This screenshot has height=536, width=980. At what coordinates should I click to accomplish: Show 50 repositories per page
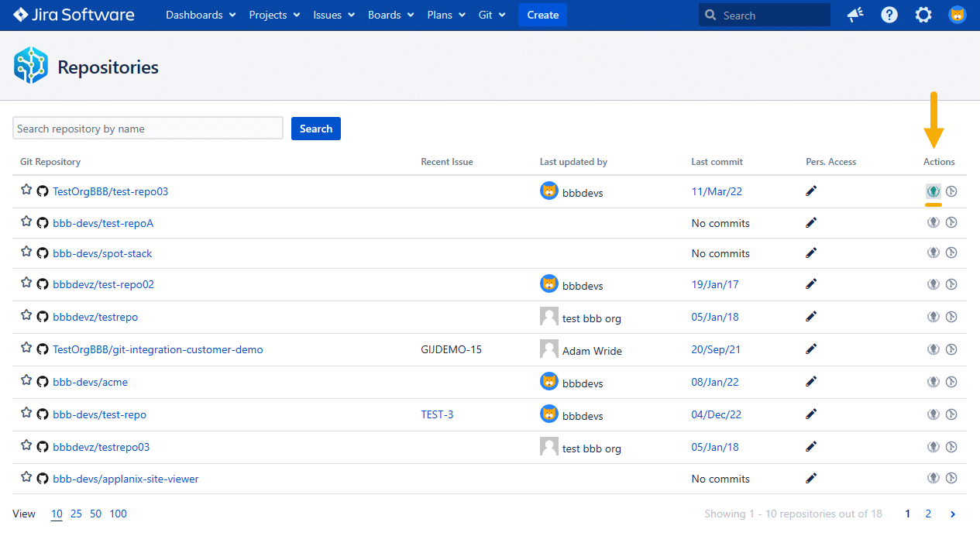(96, 514)
